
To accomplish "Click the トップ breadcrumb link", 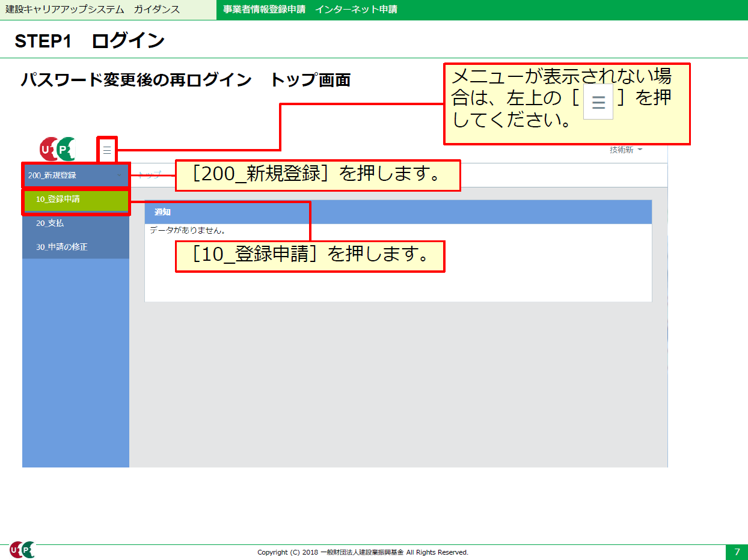I will tap(150, 175).
